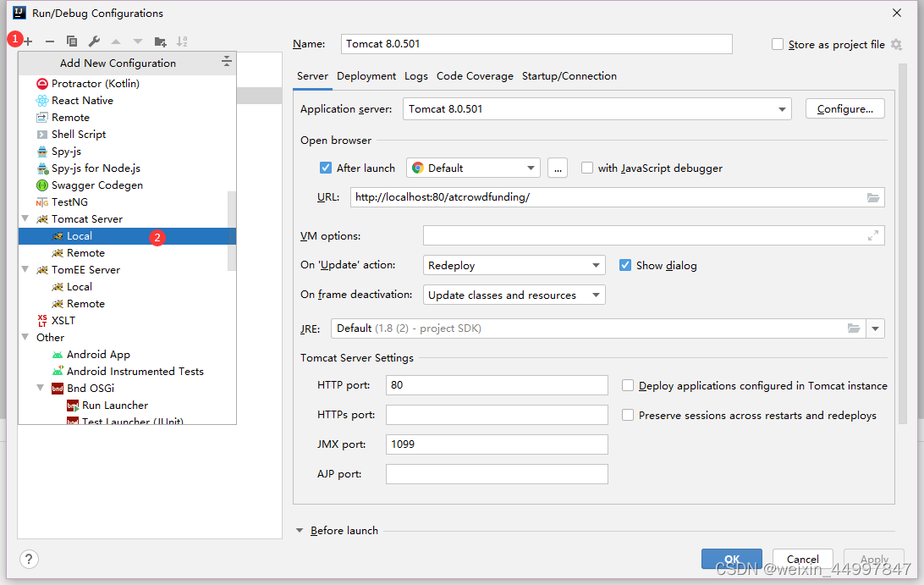Enable with JavaScript debugger checkbox
Image resolution: width=924 pixels, height=585 pixels.
587,168
